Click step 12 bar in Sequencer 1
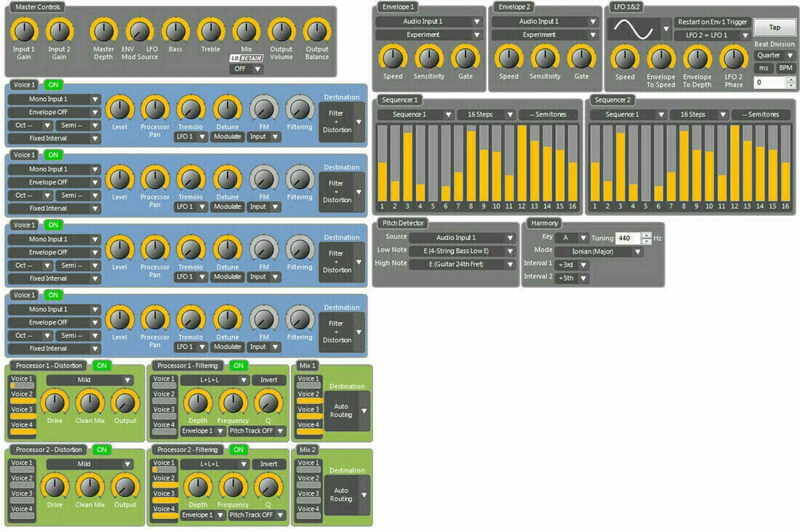 pyautogui.click(x=521, y=164)
